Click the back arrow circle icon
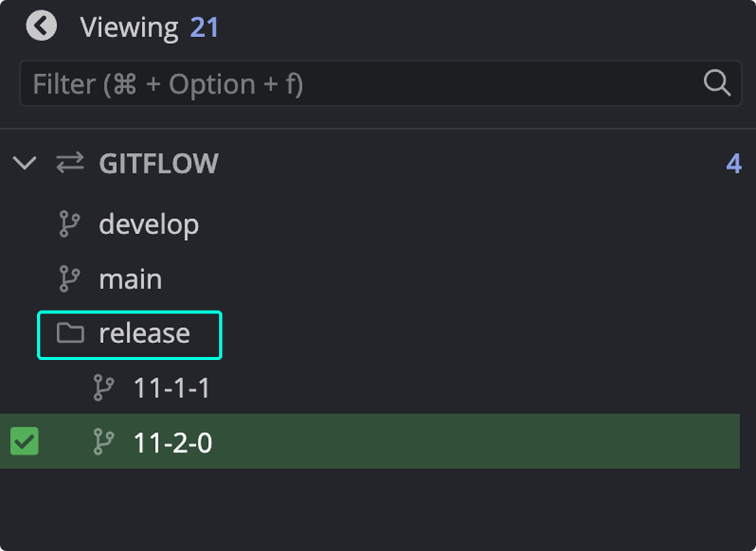Screen dimensions: 756x551 tap(40, 26)
